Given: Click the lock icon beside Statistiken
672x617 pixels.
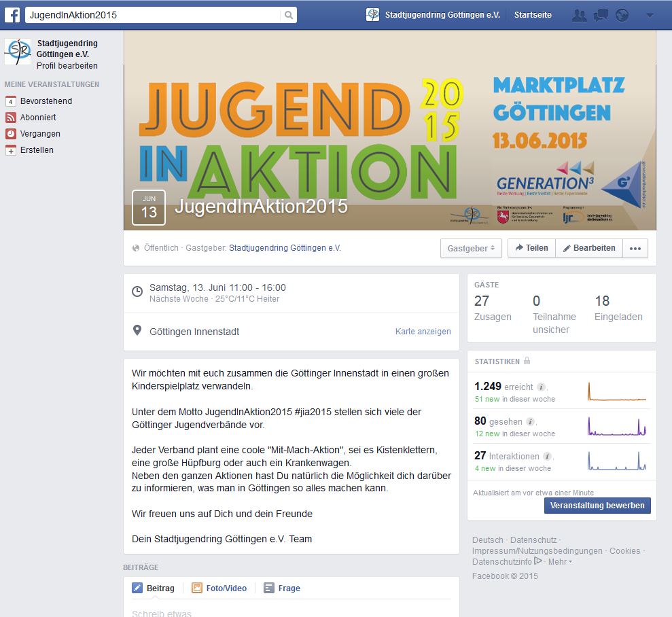Looking at the screenshot, I should click(x=527, y=361).
